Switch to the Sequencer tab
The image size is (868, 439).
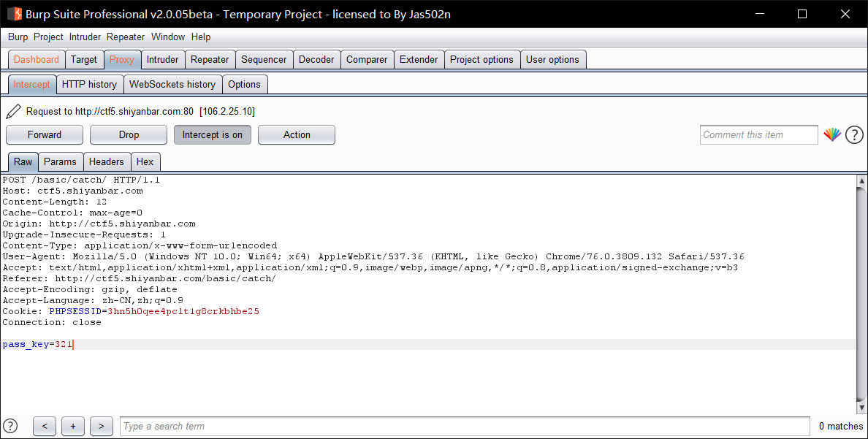(264, 59)
